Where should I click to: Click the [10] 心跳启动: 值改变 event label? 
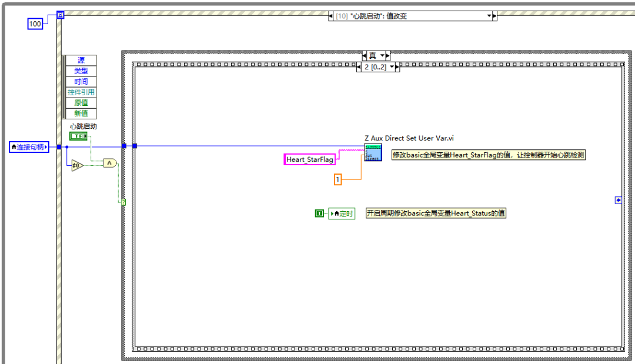[412, 16]
